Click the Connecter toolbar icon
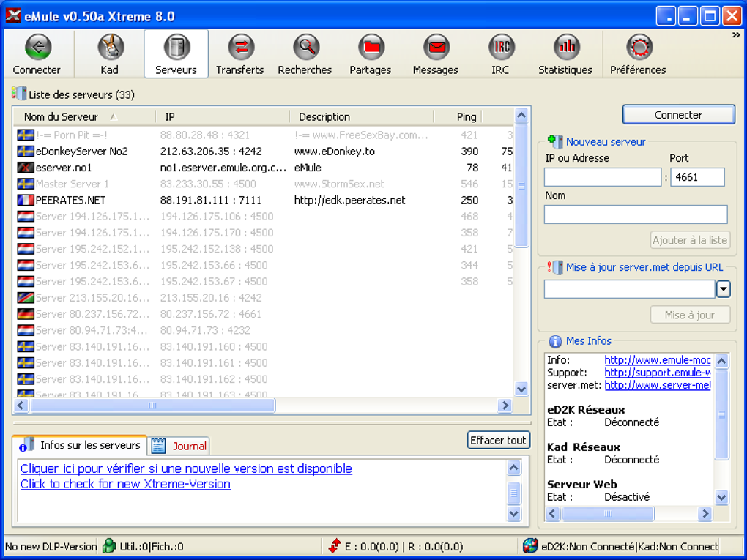The image size is (747, 560). click(37, 47)
